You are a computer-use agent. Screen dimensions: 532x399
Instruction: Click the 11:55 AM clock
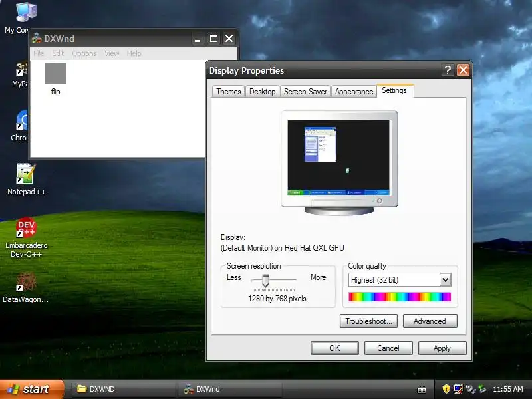click(507, 389)
